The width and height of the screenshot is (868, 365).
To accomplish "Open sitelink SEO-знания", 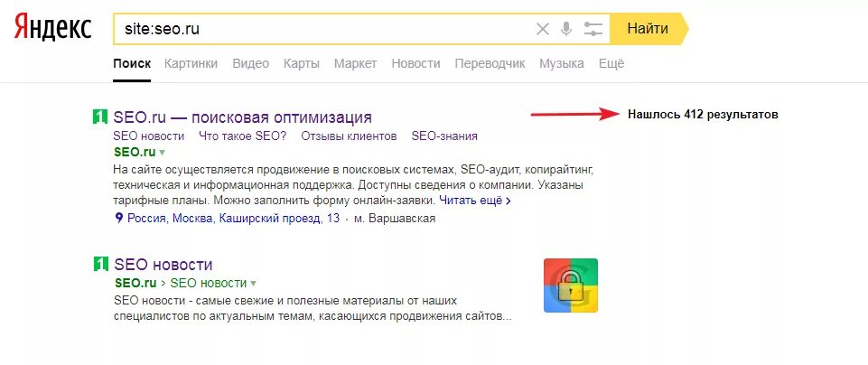I will point(444,136).
